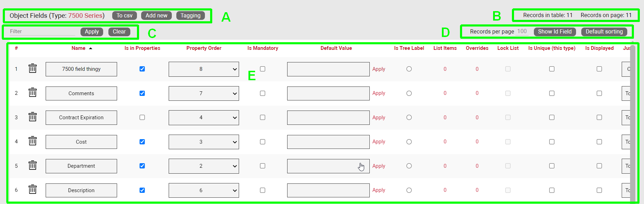Screen dimensions: 644x204
Task: Open Property Order dropdown showing 8
Action: pos(204,69)
